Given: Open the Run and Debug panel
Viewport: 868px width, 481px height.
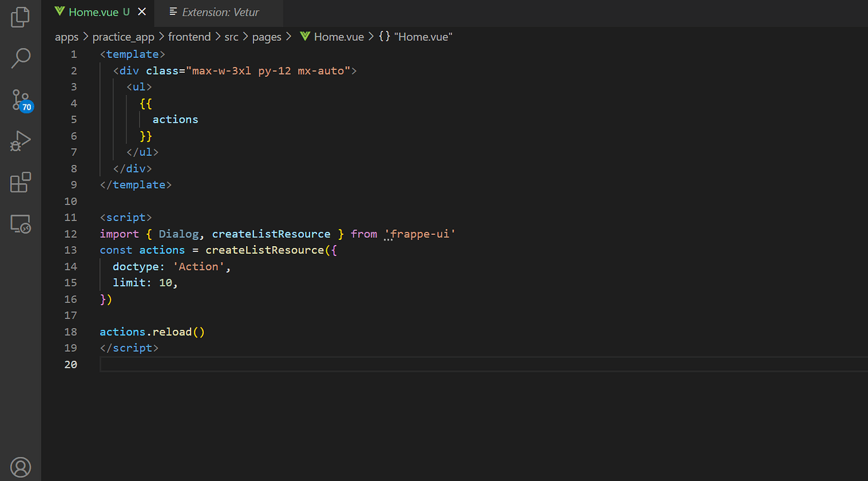Looking at the screenshot, I should pyautogui.click(x=20, y=141).
